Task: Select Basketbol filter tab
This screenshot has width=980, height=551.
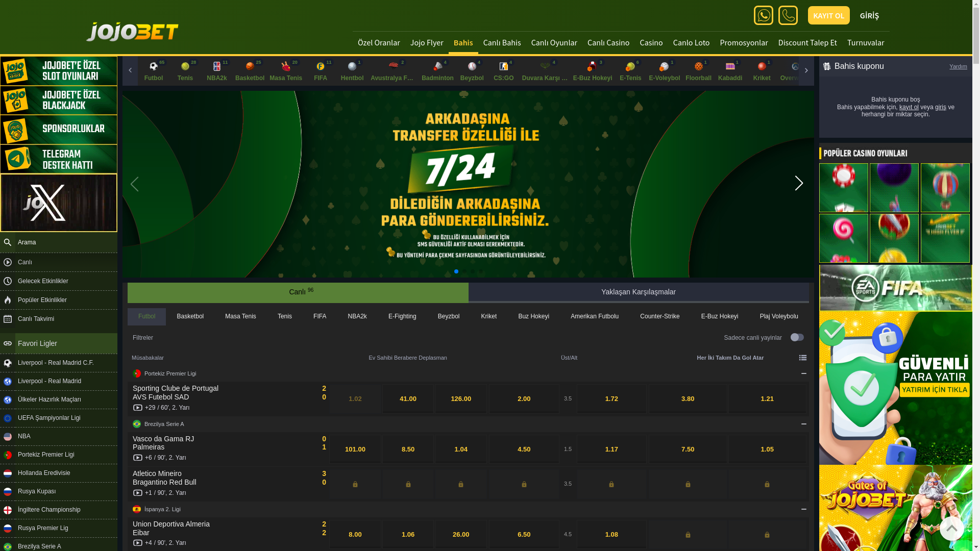Action: [190, 316]
